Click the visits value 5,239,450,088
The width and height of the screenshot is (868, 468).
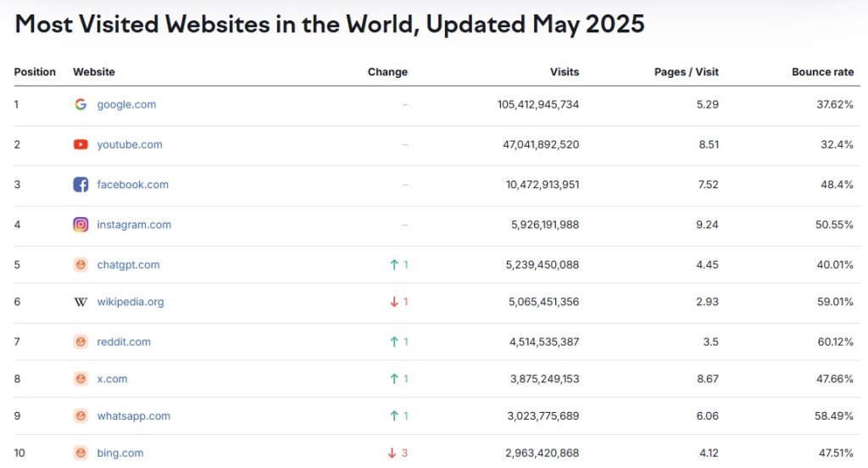(x=542, y=265)
